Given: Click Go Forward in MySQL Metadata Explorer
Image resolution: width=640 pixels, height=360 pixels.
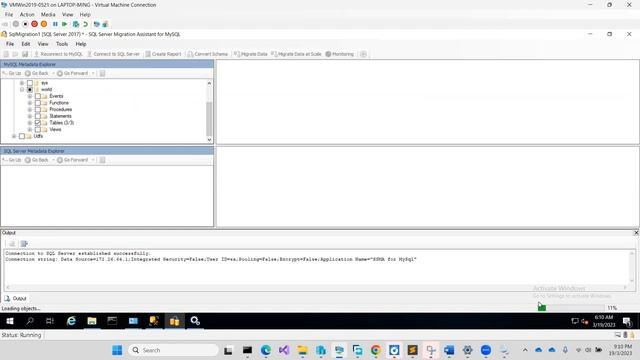Looking at the screenshot, I should [x=73, y=73].
